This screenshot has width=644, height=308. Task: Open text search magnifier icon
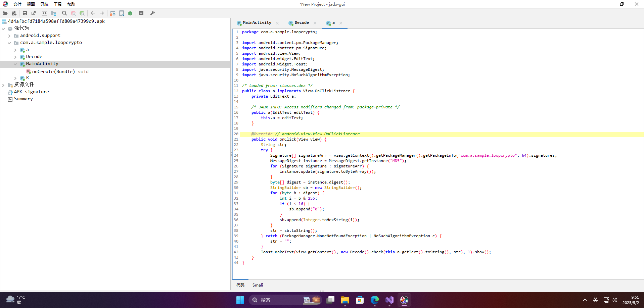click(x=64, y=13)
